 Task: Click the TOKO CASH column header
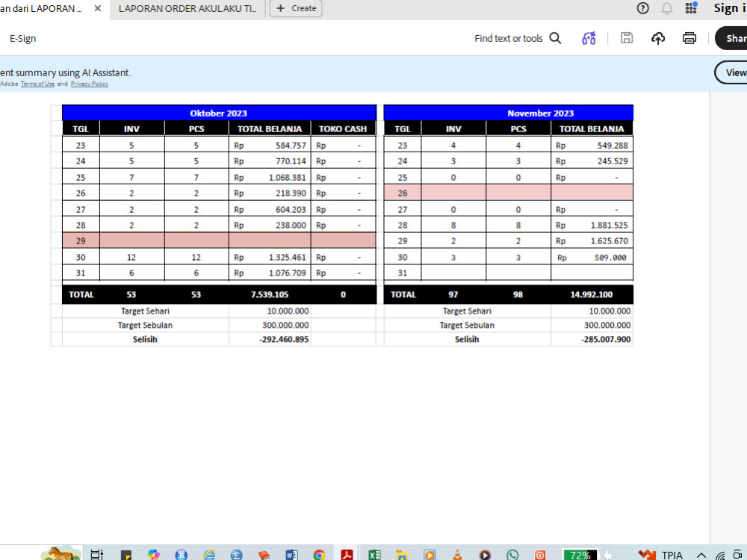[343, 128]
